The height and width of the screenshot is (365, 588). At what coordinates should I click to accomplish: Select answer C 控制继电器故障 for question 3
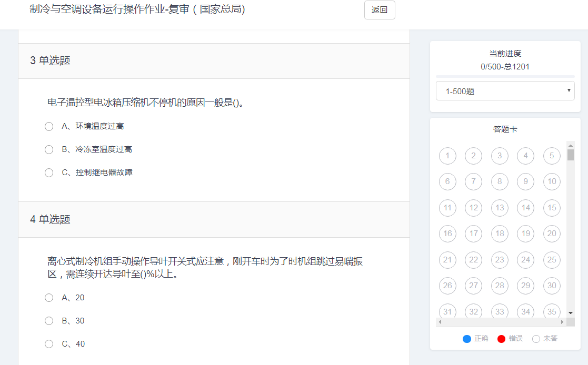coord(49,173)
